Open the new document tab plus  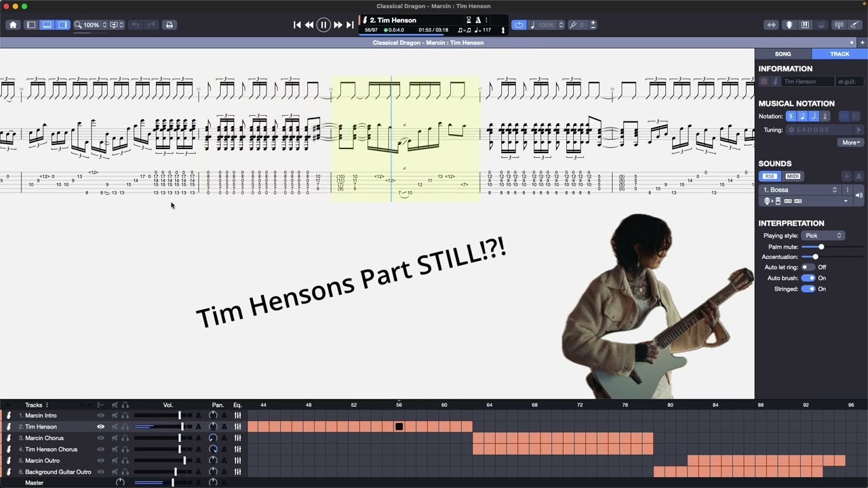tap(863, 43)
